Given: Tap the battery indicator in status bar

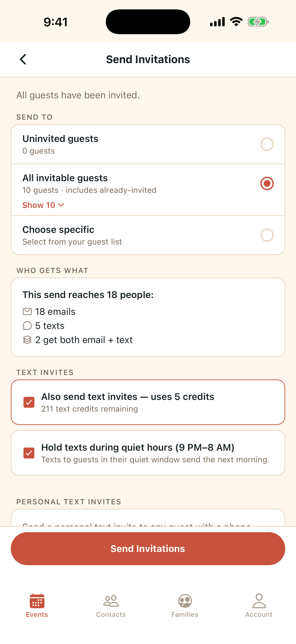Looking at the screenshot, I should pos(258,22).
